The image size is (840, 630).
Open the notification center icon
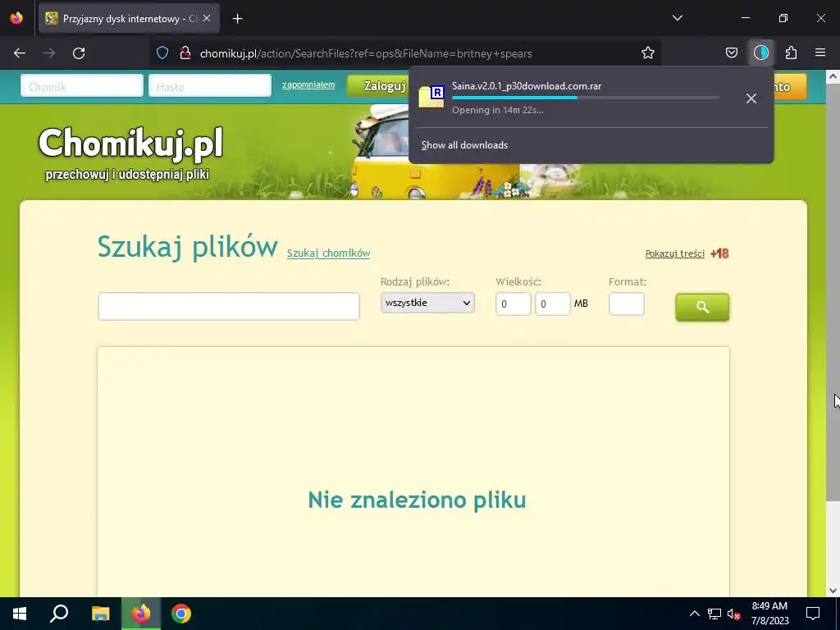(x=813, y=614)
